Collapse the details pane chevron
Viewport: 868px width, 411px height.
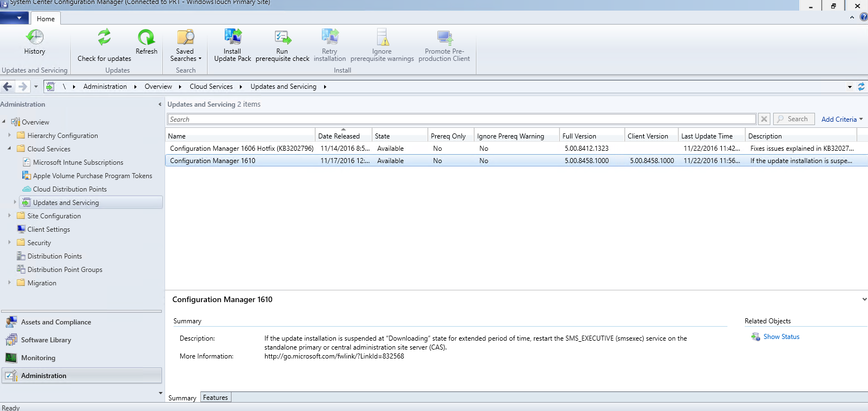[x=864, y=299]
